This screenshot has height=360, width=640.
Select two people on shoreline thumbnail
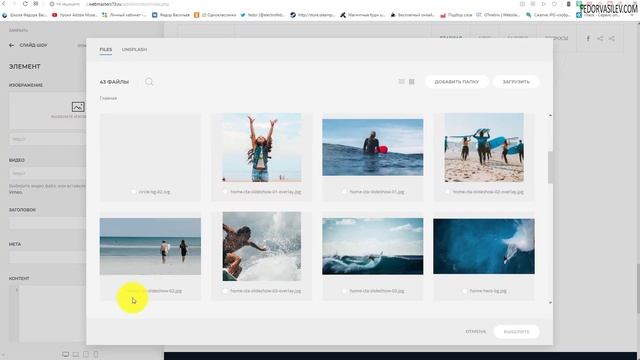[x=150, y=246]
